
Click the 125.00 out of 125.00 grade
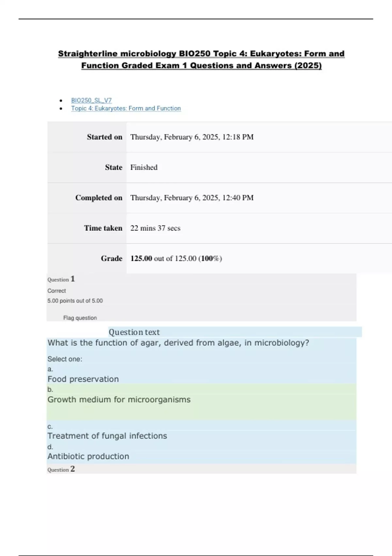pos(176,259)
